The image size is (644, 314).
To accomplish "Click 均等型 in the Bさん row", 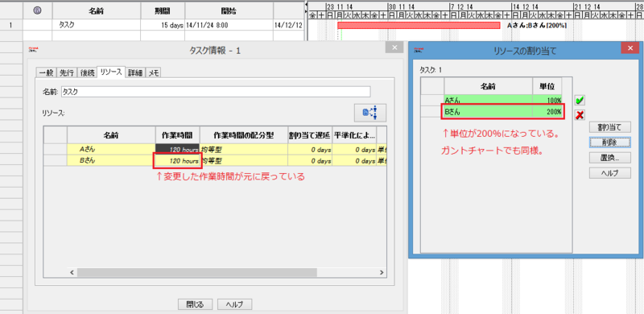I will (244, 161).
